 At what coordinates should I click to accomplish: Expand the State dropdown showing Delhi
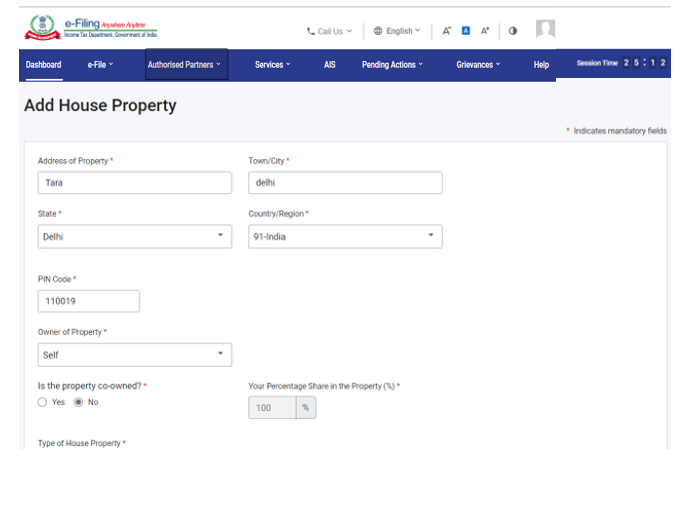[x=134, y=236]
